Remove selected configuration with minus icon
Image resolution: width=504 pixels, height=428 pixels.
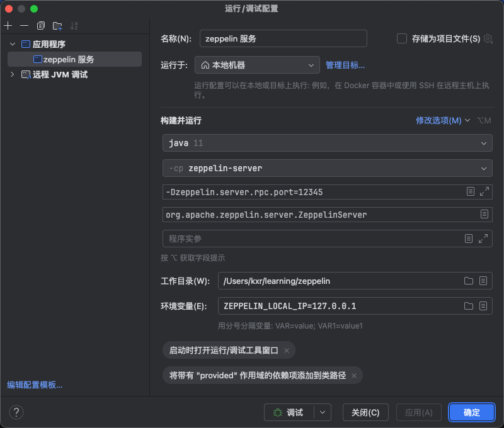pos(24,26)
